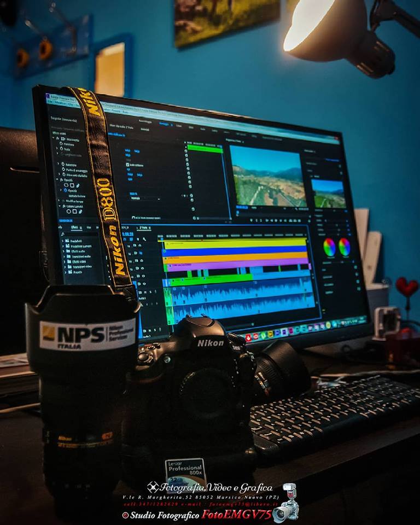This screenshot has height=525, width=420.
Task: Open timeline display settings wrench
Action: tap(144, 239)
